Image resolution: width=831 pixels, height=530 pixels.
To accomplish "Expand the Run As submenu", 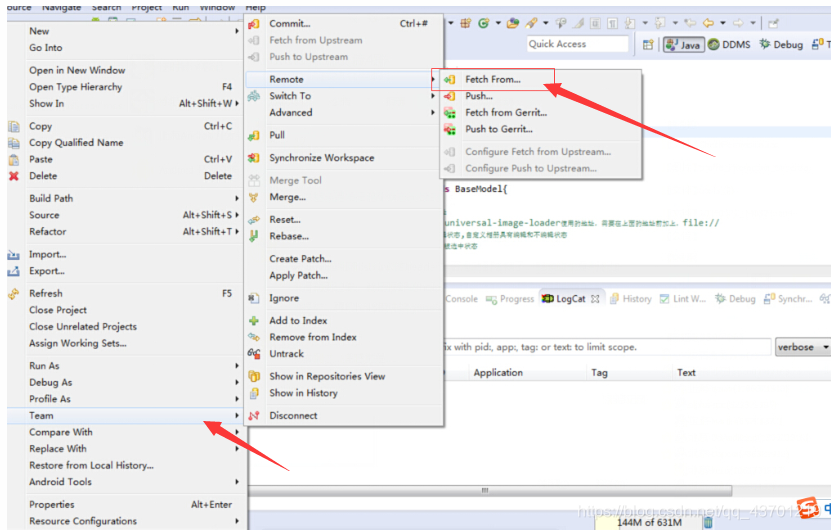I will pos(237,366).
